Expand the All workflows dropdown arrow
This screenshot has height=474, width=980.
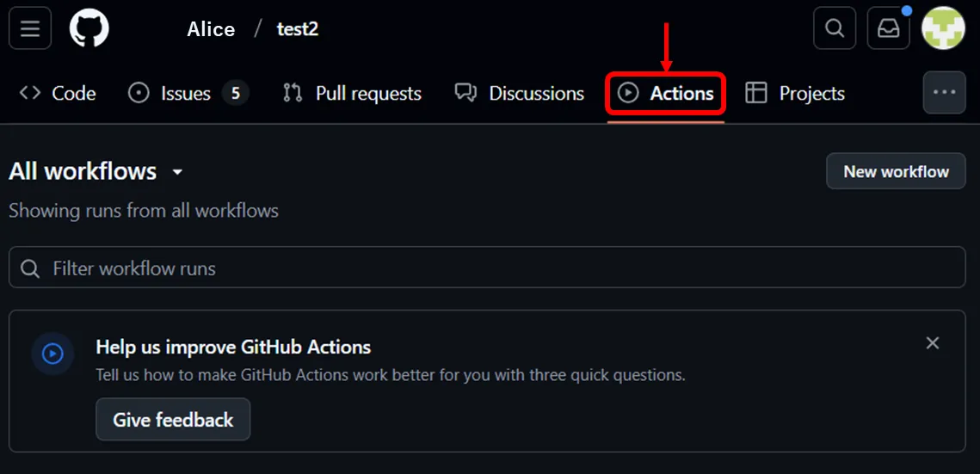pyautogui.click(x=177, y=172)
